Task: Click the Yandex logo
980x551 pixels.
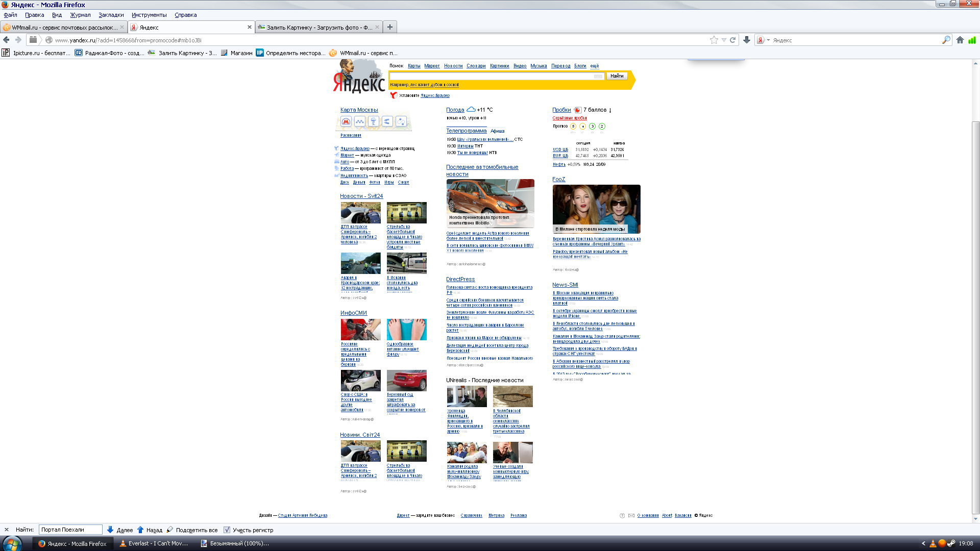Action: (x=358, y=77)
